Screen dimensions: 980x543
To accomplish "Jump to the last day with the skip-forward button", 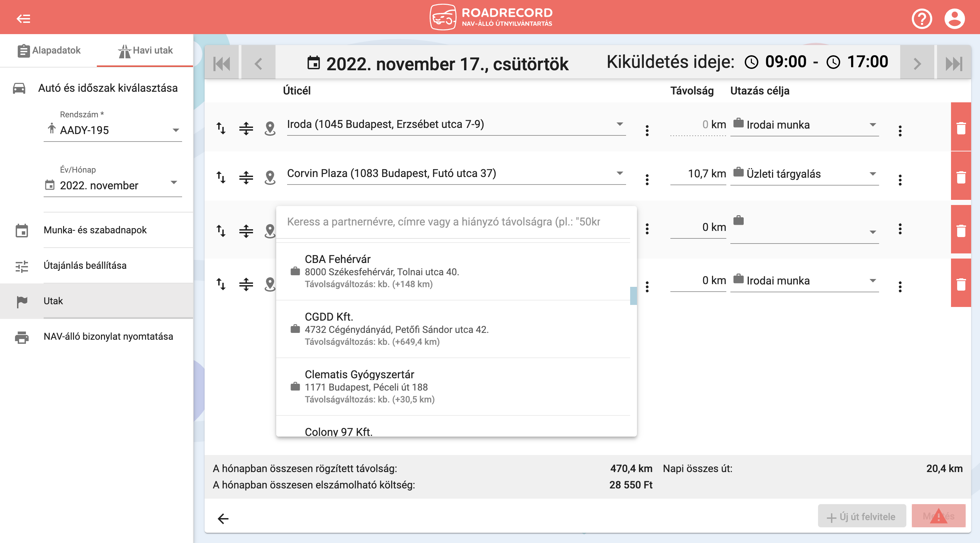I will pyautogui.click(x=954, y=63).
